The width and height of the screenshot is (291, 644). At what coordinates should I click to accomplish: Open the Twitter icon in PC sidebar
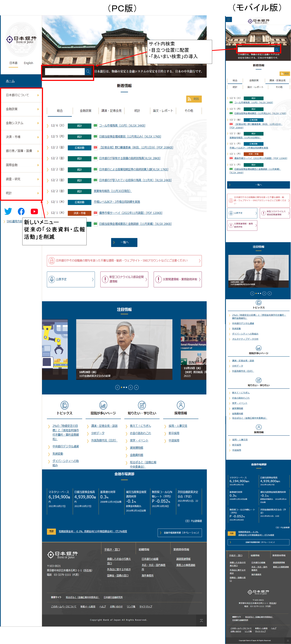[x=8, y=211]
